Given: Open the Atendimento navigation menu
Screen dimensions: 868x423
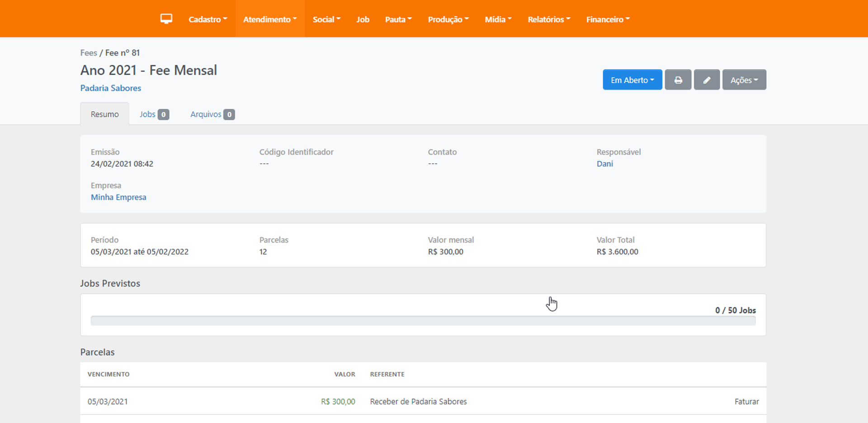Looking at the screenshot, I should click(x=270, y=19).
